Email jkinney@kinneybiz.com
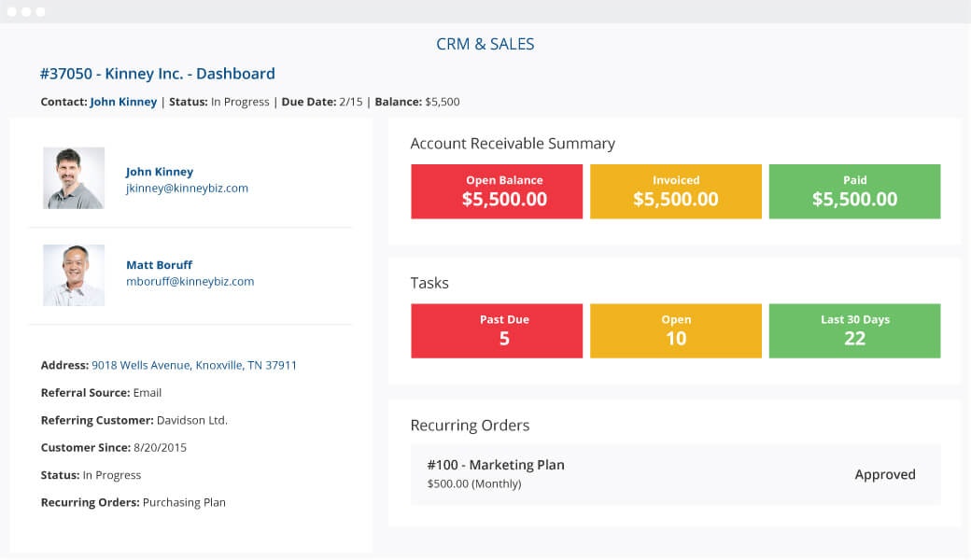 tap(187, 189)
